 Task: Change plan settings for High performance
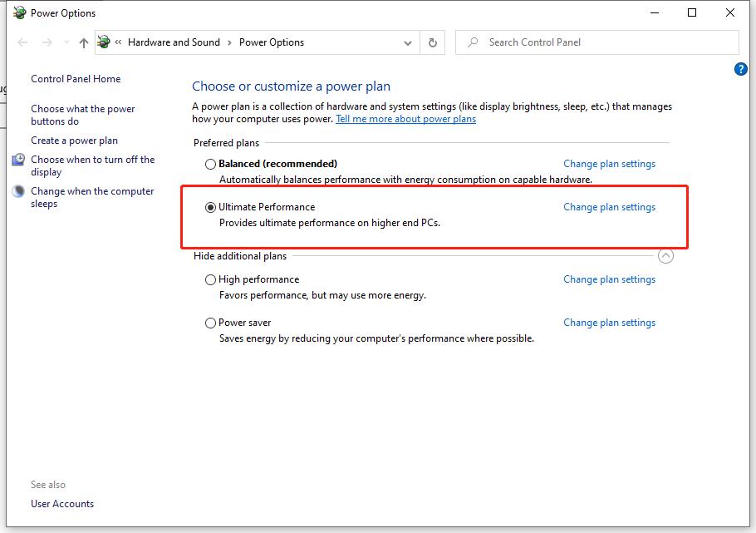[x=610, y=279]
